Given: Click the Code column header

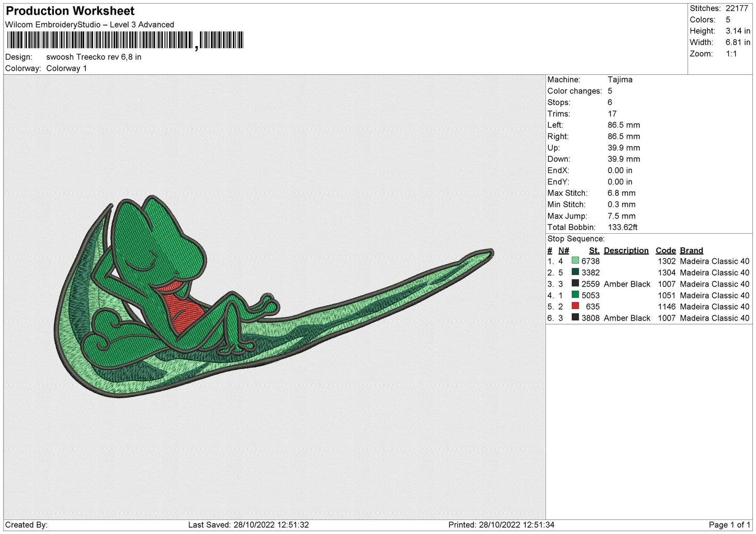Looking at the screenshot, I should click(x=665, y=251).
